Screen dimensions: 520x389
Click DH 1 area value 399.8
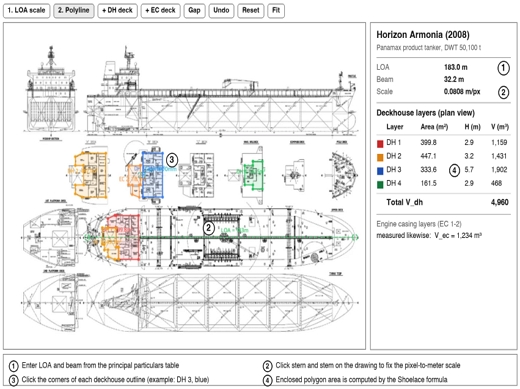point(428,143)
